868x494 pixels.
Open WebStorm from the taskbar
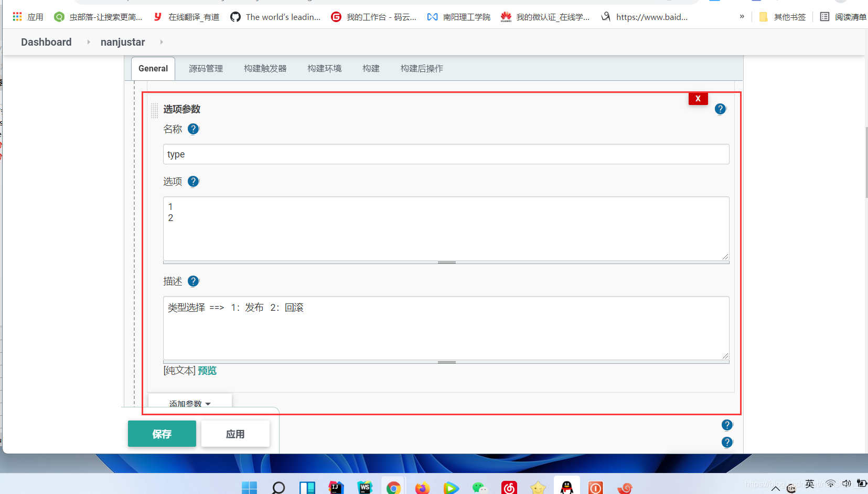click(x=365, y=488)
